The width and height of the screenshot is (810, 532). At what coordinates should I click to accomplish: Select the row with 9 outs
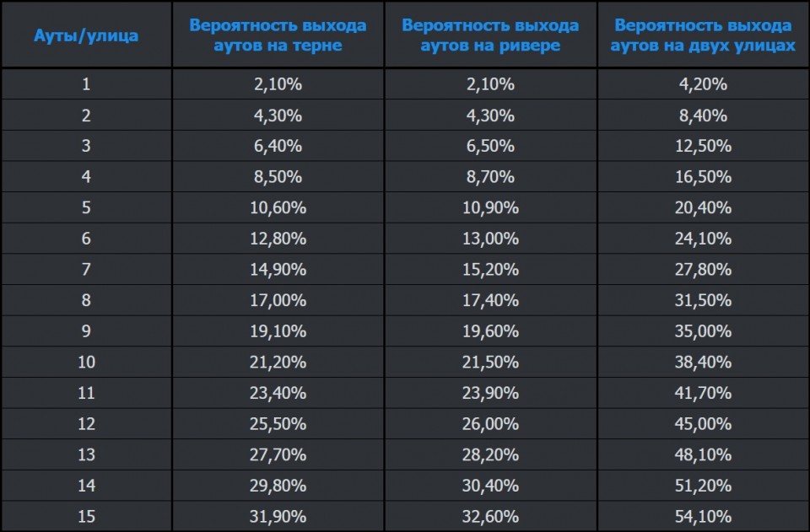pos(85,331)
